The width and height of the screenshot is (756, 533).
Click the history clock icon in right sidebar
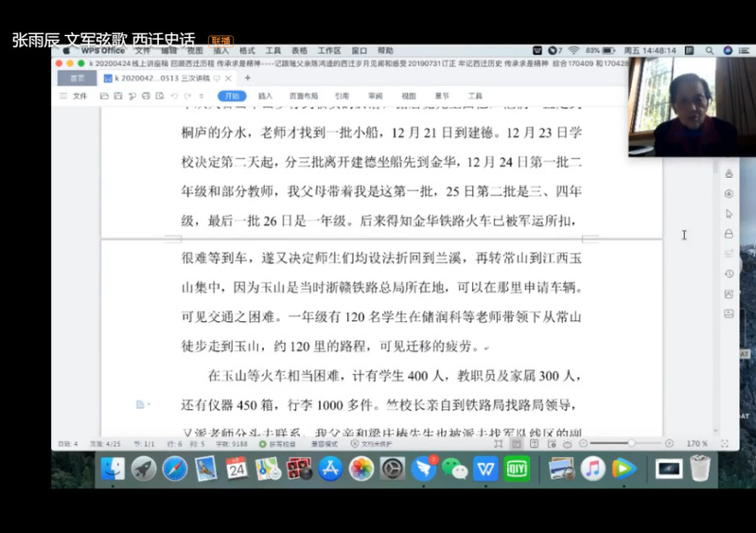click(x=729, y=274)
